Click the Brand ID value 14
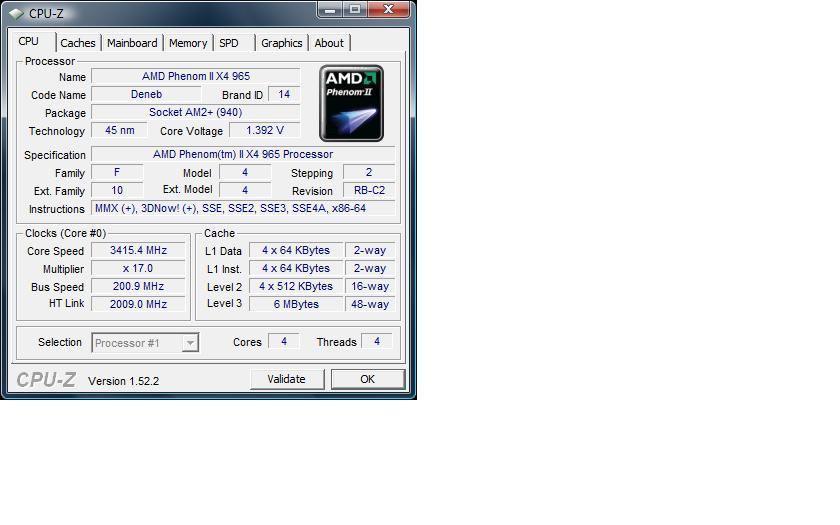The image size is (840, 525). [284, 94]
